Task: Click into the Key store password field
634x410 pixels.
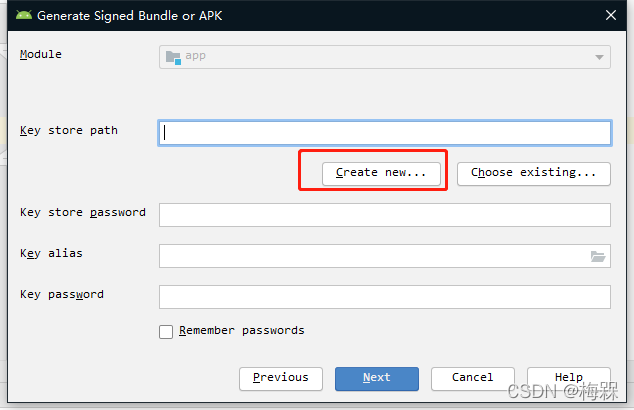Action: click(385, 215)
